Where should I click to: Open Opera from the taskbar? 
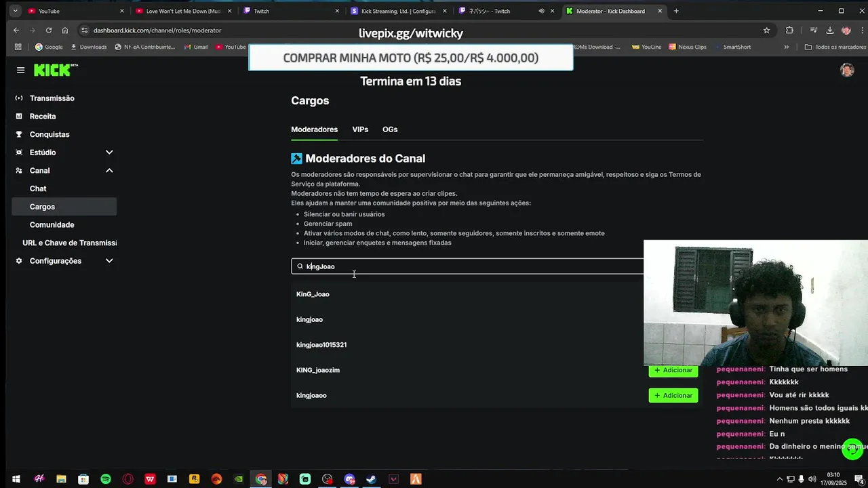(x=127, y=479)
